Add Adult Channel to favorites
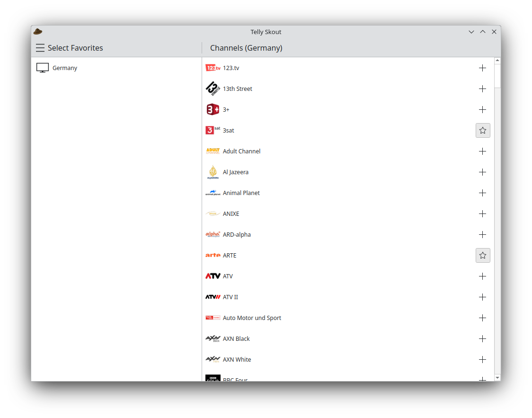Image resolution: width=532 pixels, height=418 pixels. 482,151
